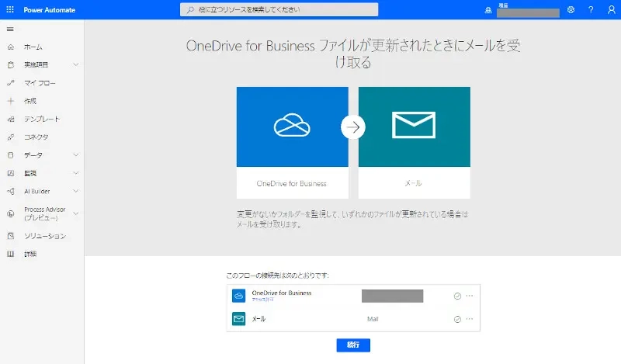Screen dimensions: 621x364
Task: Click the Power Automate title link
Action: click(x=49, y=10)
